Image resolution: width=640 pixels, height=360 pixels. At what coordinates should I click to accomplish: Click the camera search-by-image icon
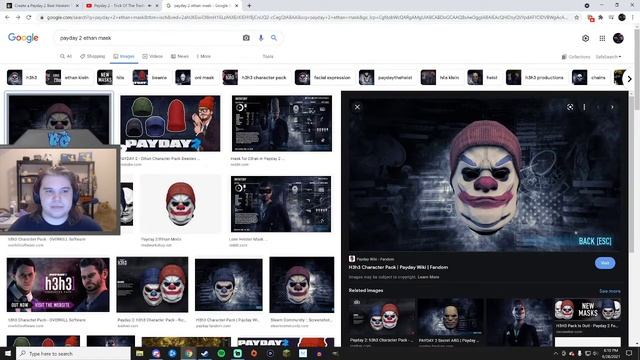(246, 38)
